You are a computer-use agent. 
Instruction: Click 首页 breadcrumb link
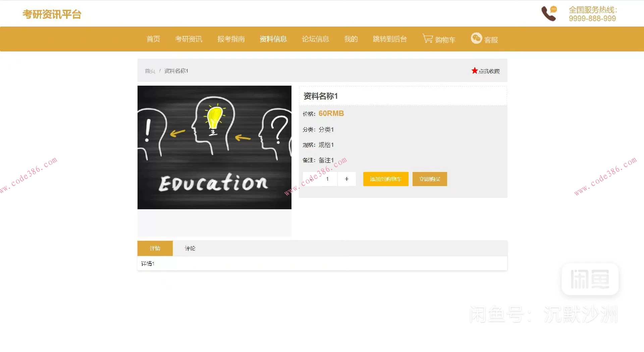pos(150,71)
